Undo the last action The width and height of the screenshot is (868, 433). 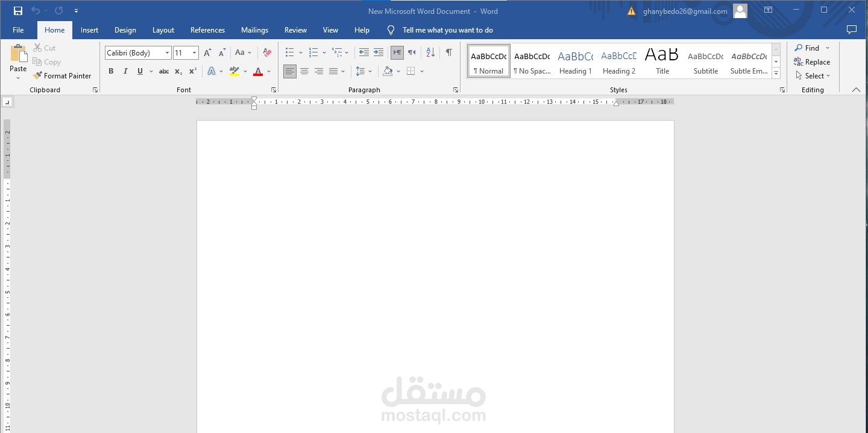36,11
